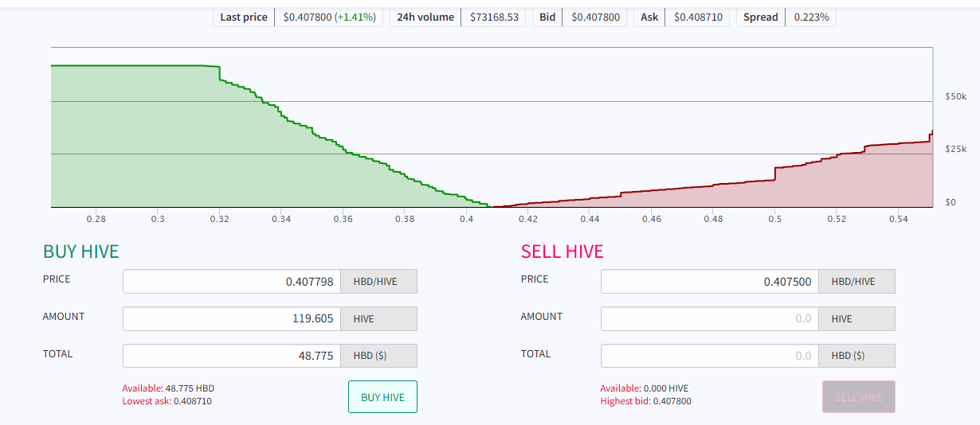Click the Ask $0.408710 ticker value
This screenshot has height=425, width=980.
tap(698, 17)
